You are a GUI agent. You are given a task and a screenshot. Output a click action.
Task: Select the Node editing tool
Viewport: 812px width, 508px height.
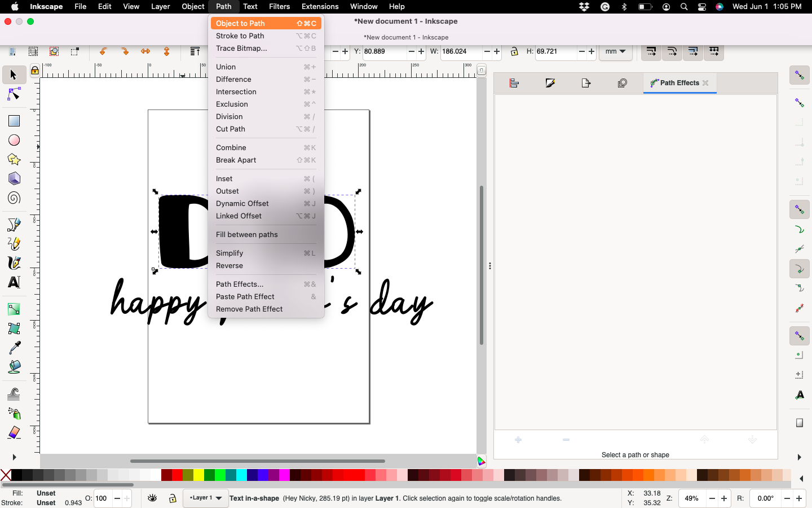(14, 95)
